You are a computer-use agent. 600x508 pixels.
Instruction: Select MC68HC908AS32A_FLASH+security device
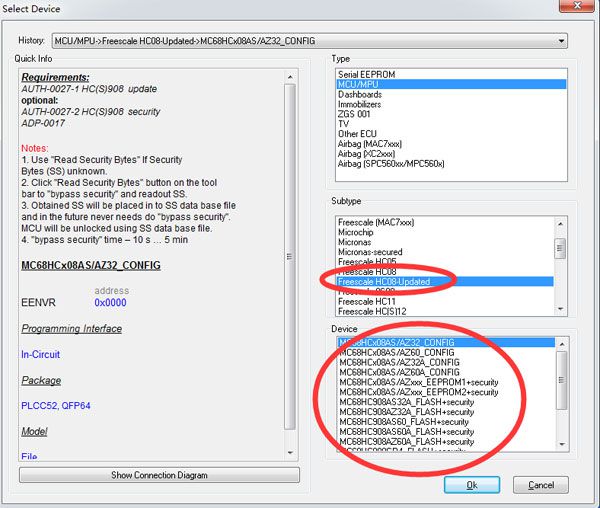coord(446,402)
